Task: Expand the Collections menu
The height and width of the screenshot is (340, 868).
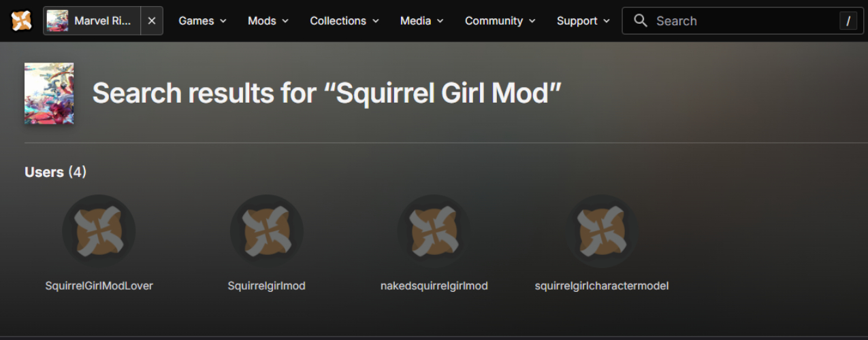Action: 344,21
